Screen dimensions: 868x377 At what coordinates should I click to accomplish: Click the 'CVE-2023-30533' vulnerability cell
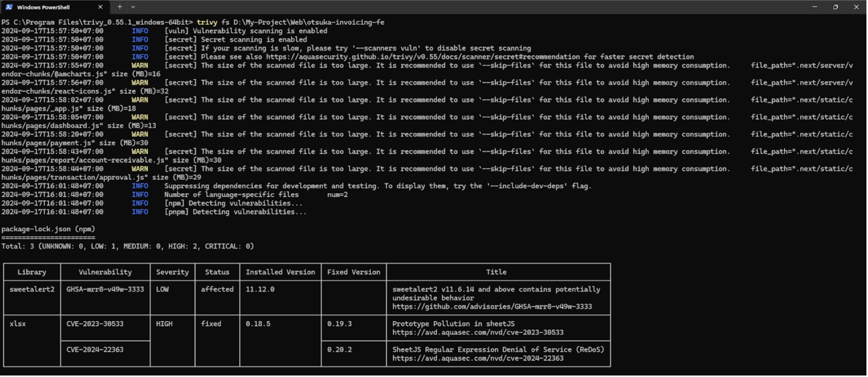[x=95, y=324]
